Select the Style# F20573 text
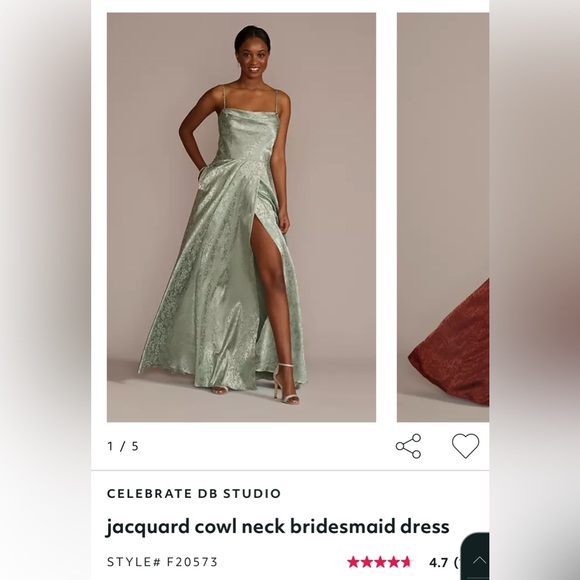 pos(162,562)
